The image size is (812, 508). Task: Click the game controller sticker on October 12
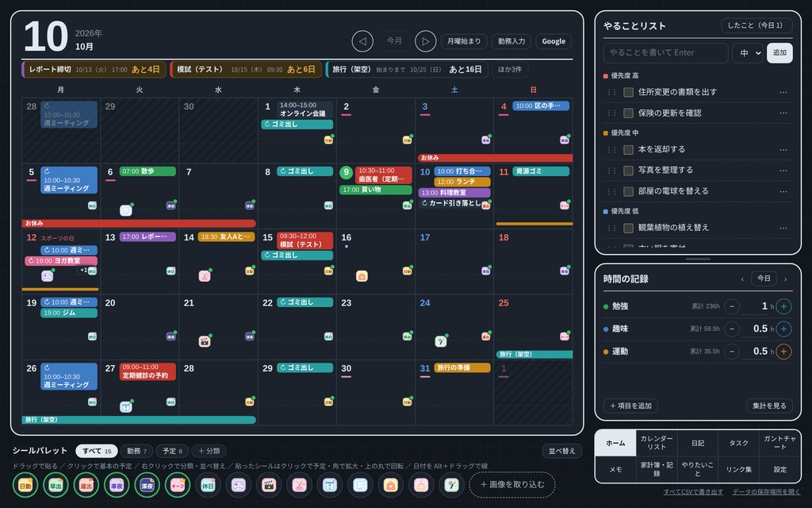(x=47, y=275)
